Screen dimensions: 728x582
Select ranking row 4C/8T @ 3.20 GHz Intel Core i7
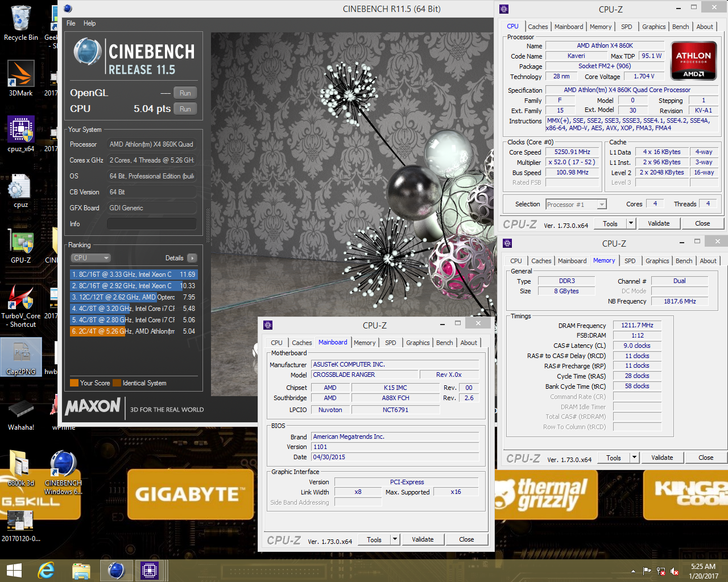134,309
